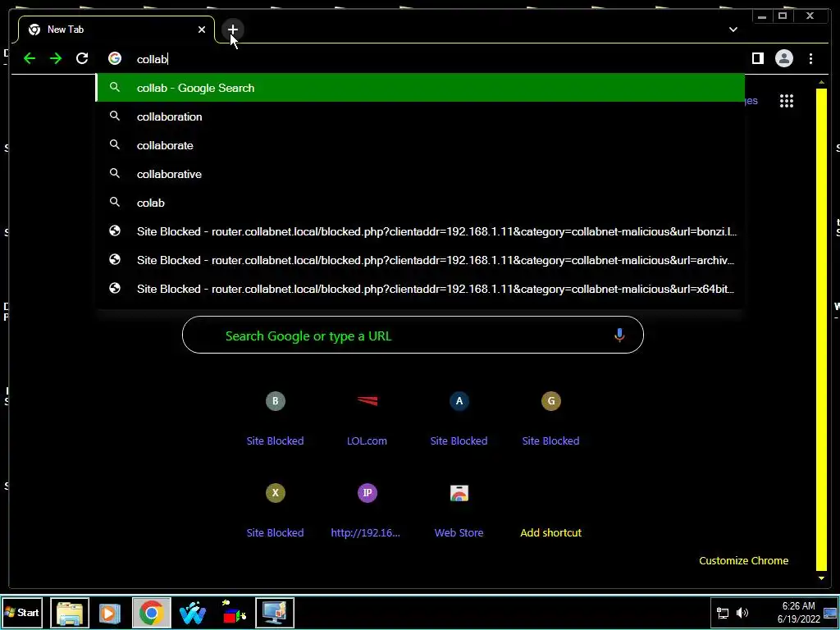Click the Google icon in the address bar
Viewport: 840px width, 630px height.
click(115, 58)
